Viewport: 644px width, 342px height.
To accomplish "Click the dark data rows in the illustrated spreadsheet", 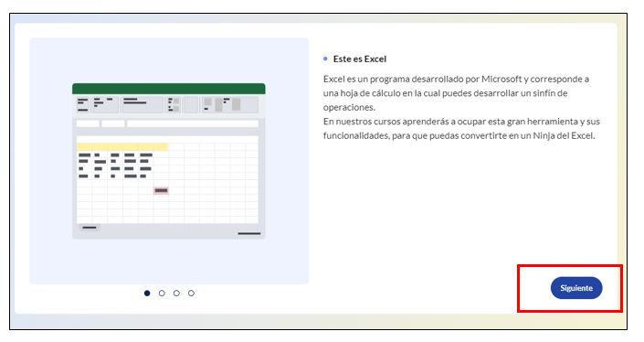I will point(115,166).
